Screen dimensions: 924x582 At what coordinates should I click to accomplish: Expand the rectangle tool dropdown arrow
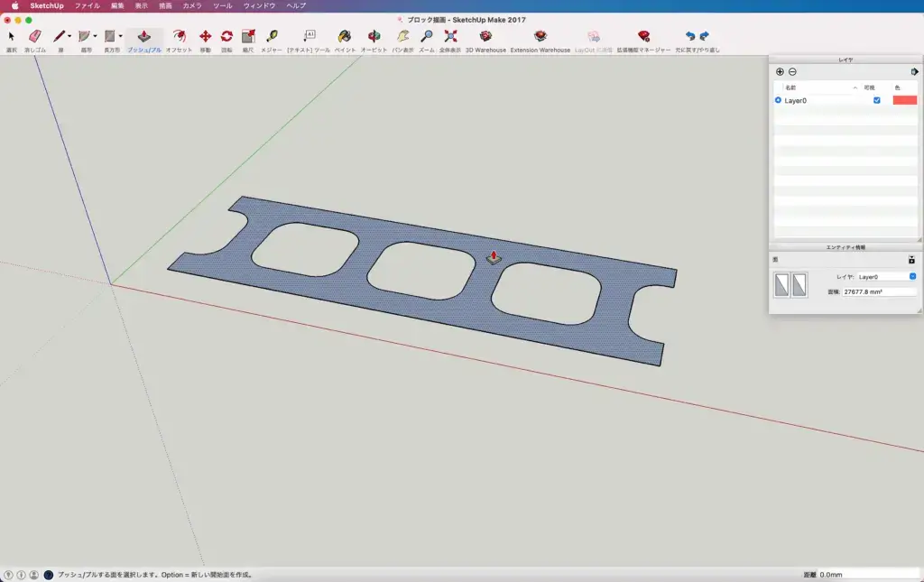tap(121, 36)
